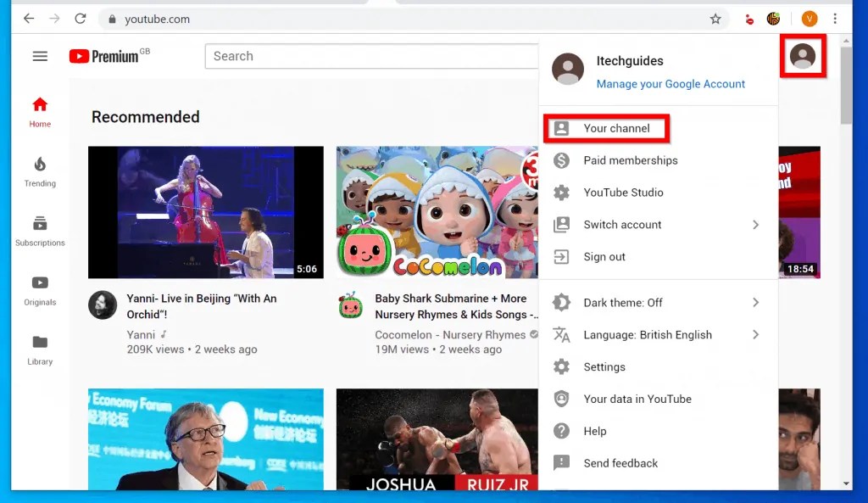Open Manage your Google Account

click(670, 84)
